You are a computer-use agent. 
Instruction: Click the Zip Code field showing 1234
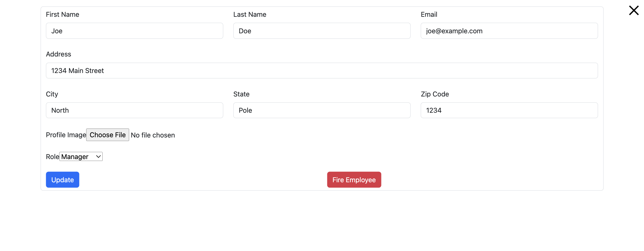click(509, 110)
